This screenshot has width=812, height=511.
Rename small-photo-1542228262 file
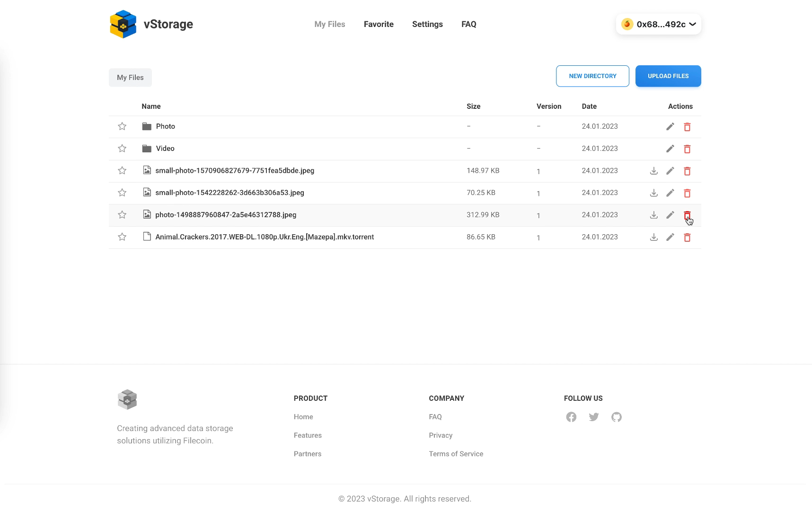670,193
